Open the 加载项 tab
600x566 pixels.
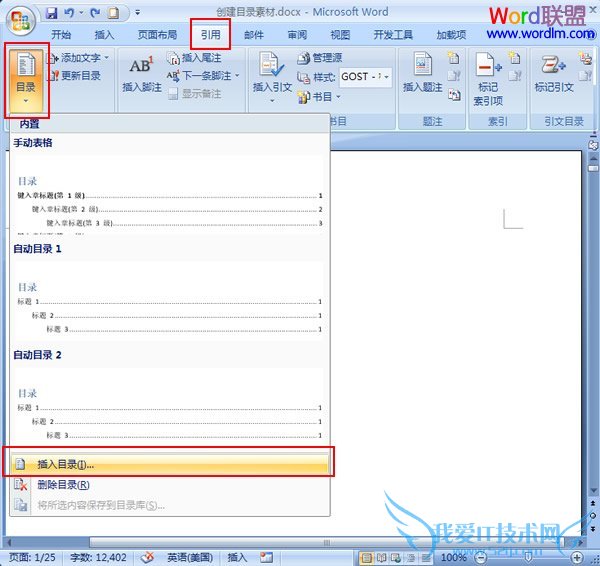[x=451, y=35]
